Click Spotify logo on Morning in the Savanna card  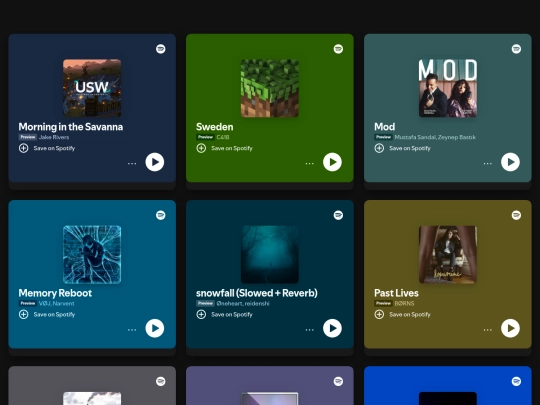pos(160,49)
